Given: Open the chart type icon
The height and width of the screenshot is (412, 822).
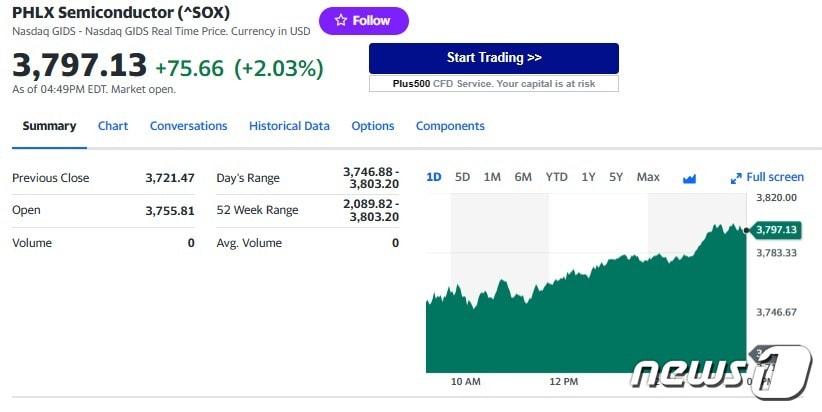Looking at the screenshot, I should pyautogui.click(x=689, y=178).
